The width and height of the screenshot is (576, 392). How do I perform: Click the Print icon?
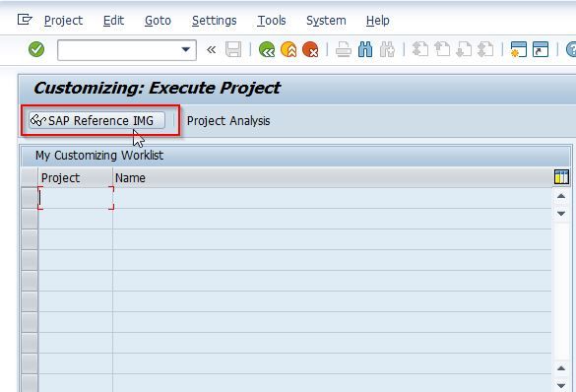pos(344,49)
